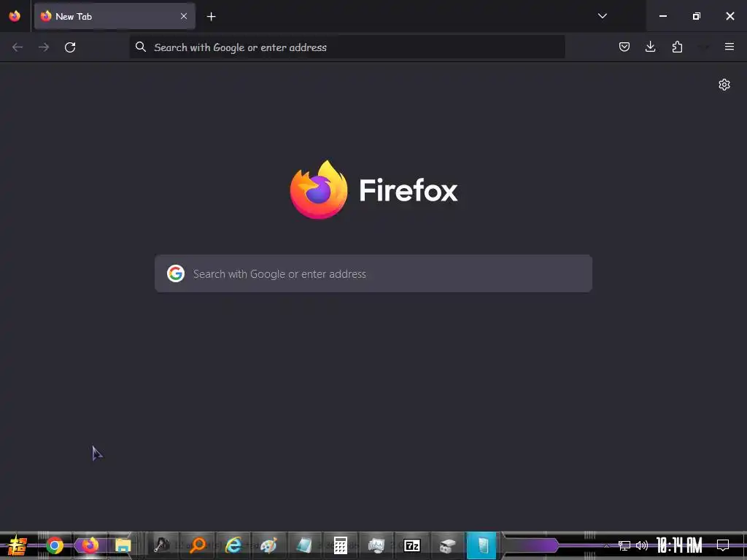Go back to the previous page
This screenshot has height=560, width=747.
pos(18,47)
